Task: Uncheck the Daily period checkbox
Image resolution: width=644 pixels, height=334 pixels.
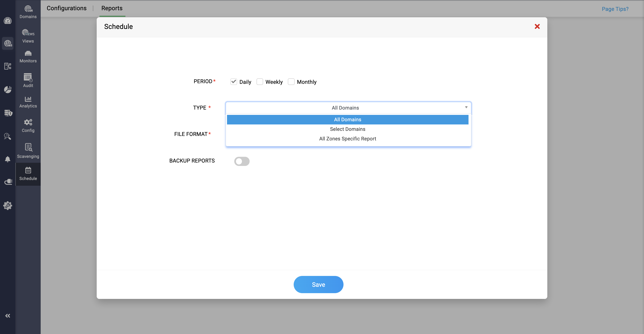Action: [233, 82]
